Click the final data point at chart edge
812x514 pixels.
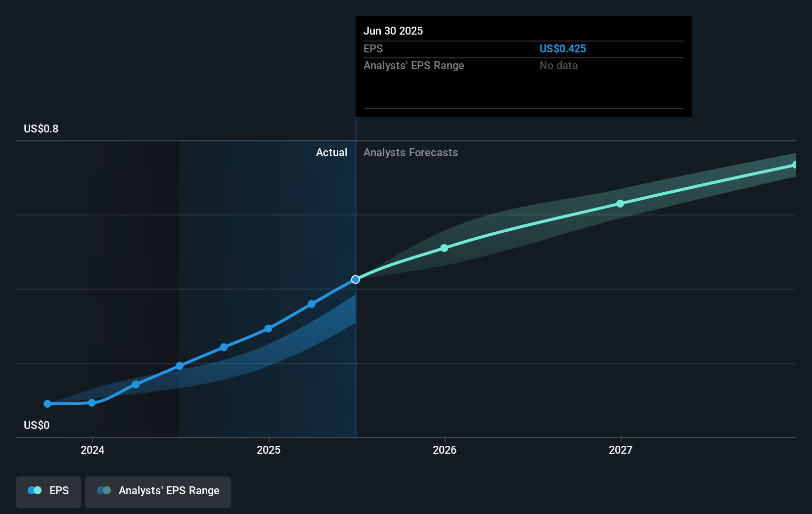click(x=795, y=165)
